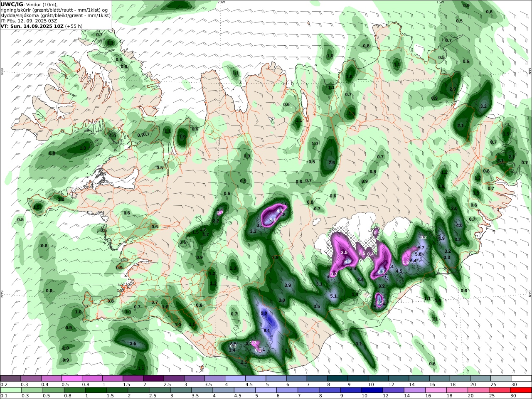
Task: Click the '30' label under the upper legend
Action: (514, 384)
